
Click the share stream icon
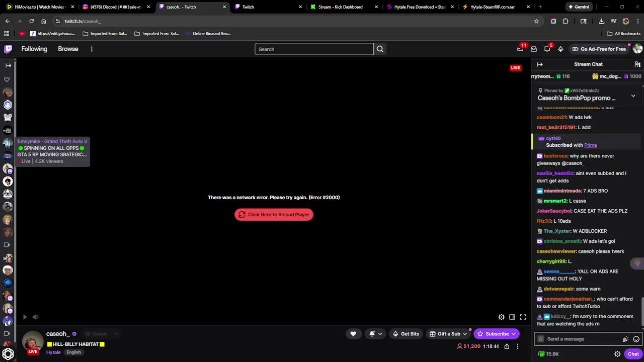[507, 346]
